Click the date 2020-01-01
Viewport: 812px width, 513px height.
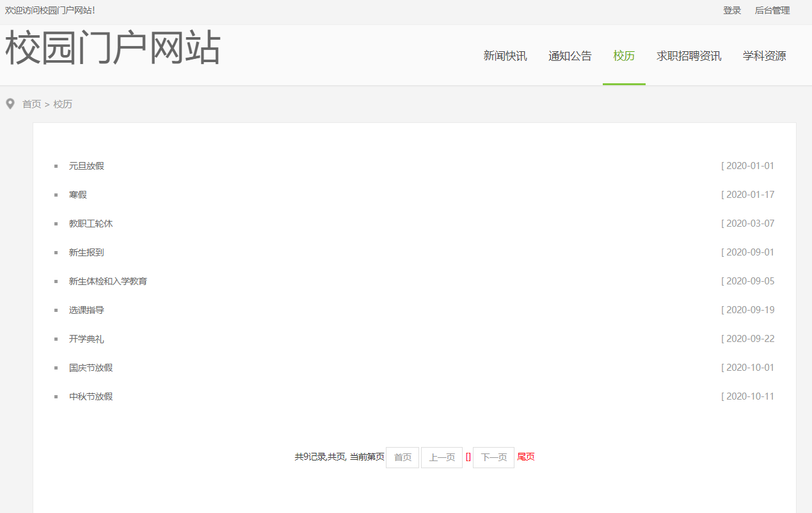click(750, 166)
